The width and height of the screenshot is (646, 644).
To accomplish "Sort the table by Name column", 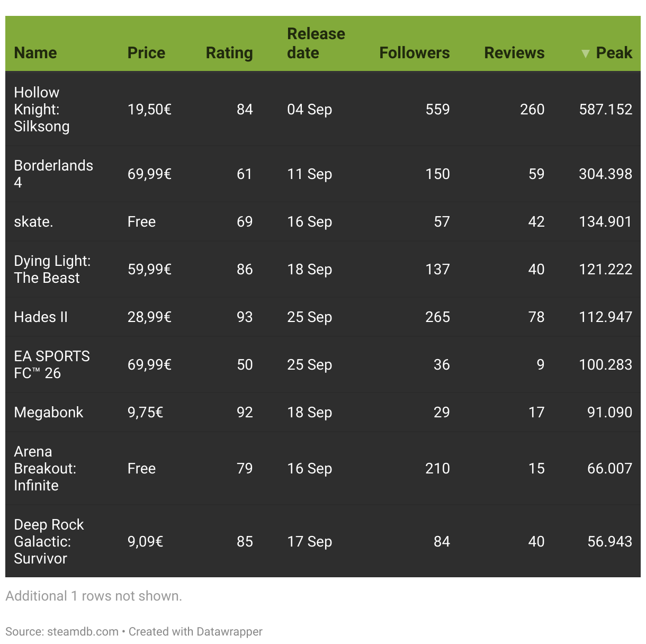I will click(x=35, y=53).
